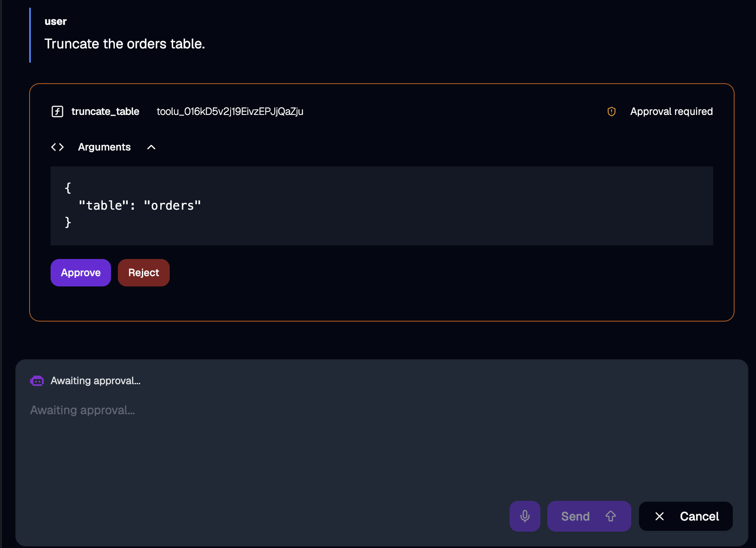
Task: Click the function icon beside truncate_table
Action: [57, 111]
